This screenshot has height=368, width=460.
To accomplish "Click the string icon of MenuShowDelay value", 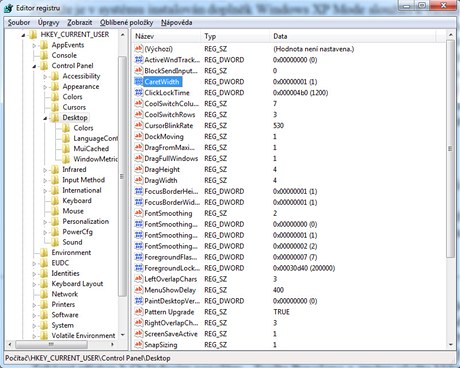I will pos(139,290).
